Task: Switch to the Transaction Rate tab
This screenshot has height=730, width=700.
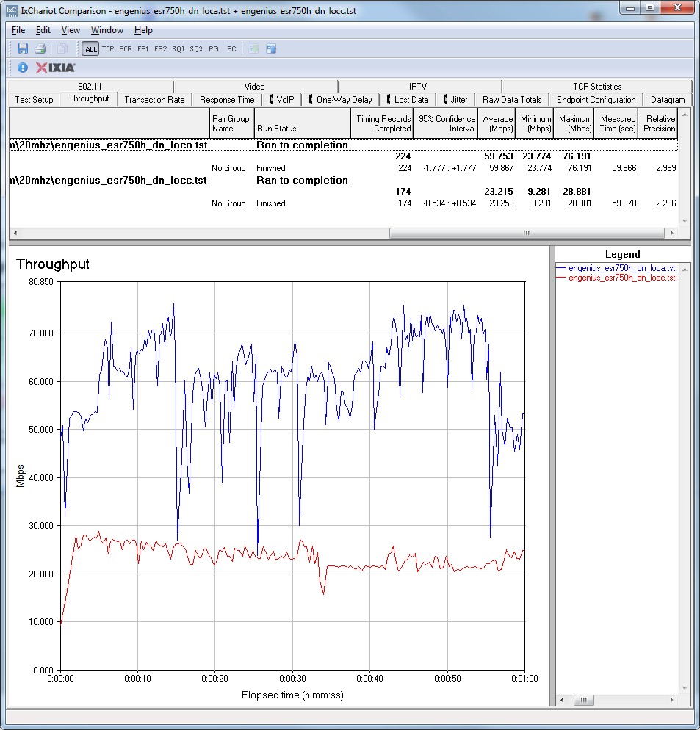Action: [x=154, y=100]
